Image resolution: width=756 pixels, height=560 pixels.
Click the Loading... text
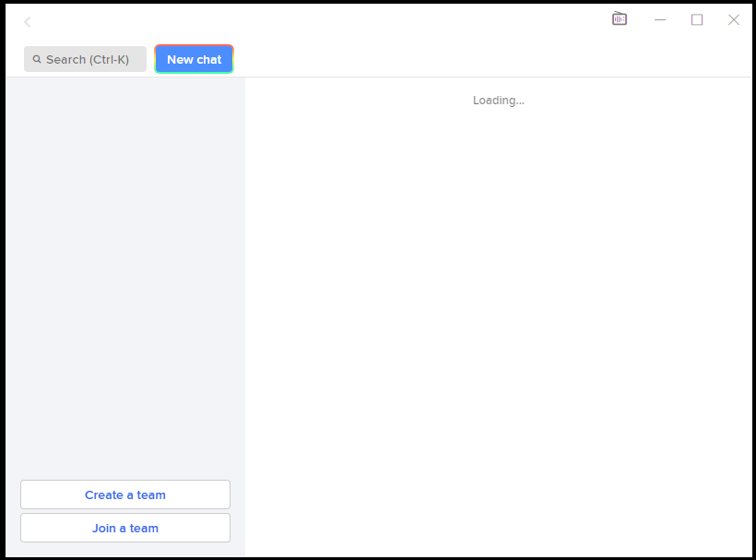tap(499, 101)
